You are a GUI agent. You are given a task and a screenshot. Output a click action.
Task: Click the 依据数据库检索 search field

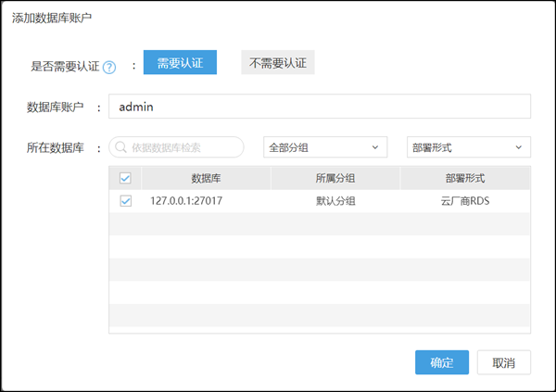coord(183,147)
